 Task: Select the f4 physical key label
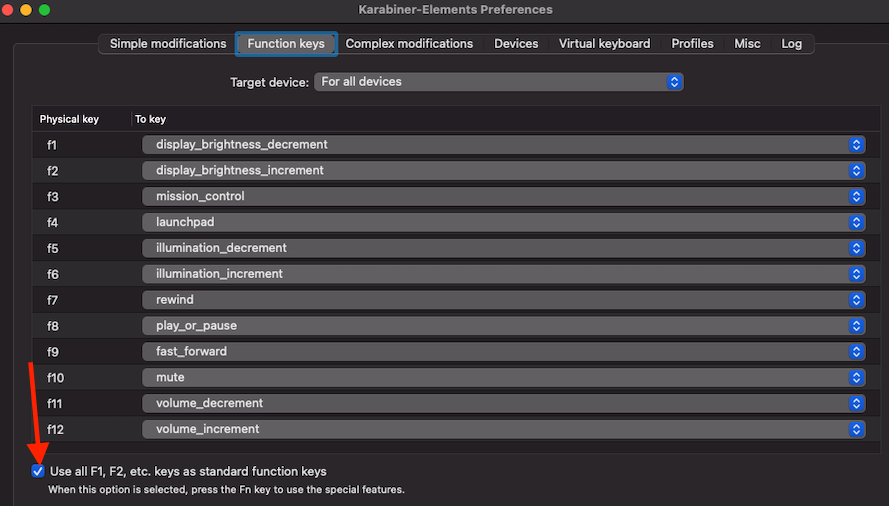coord(52,222)
